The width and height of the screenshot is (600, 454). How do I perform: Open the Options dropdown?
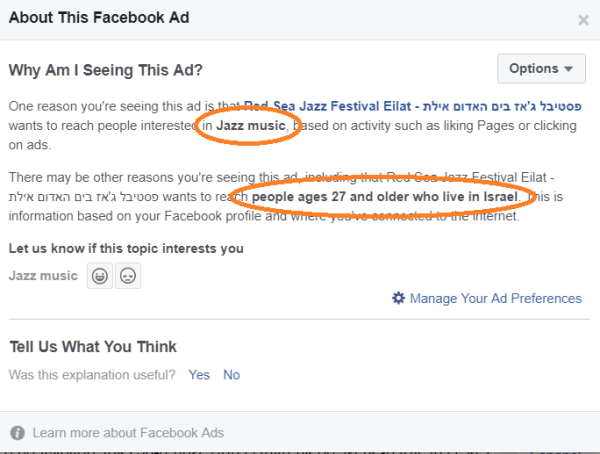click(539, 68)
